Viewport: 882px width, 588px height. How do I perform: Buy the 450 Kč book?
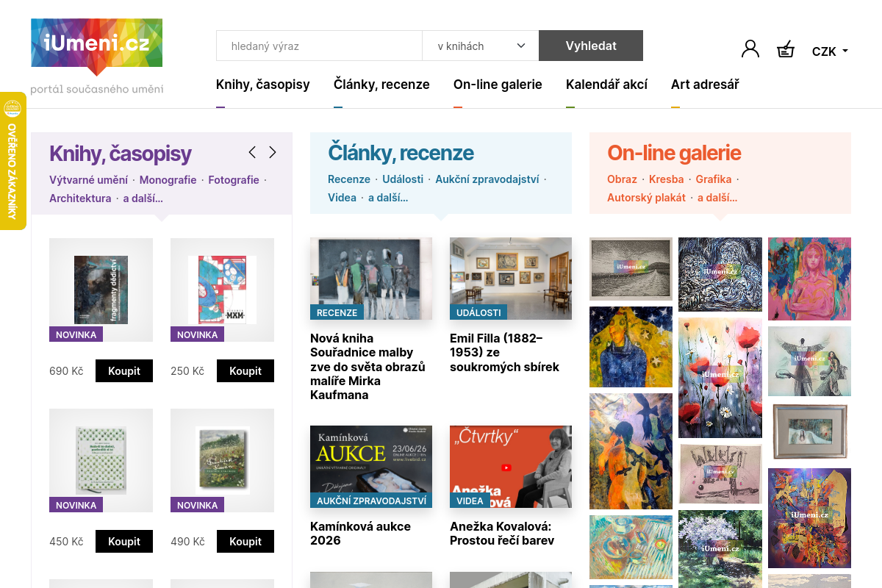pyautogui.click(x=124, y=542)
